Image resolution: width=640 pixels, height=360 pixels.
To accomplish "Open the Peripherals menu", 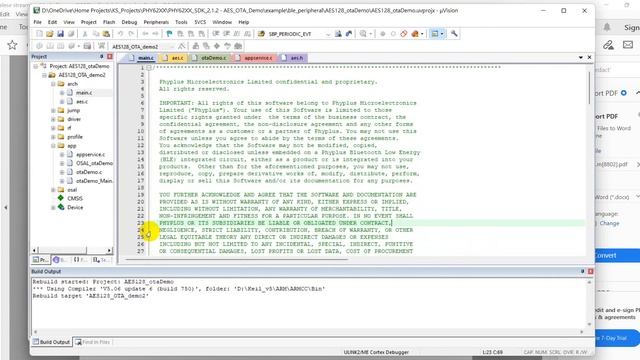I will pos(156,22).
